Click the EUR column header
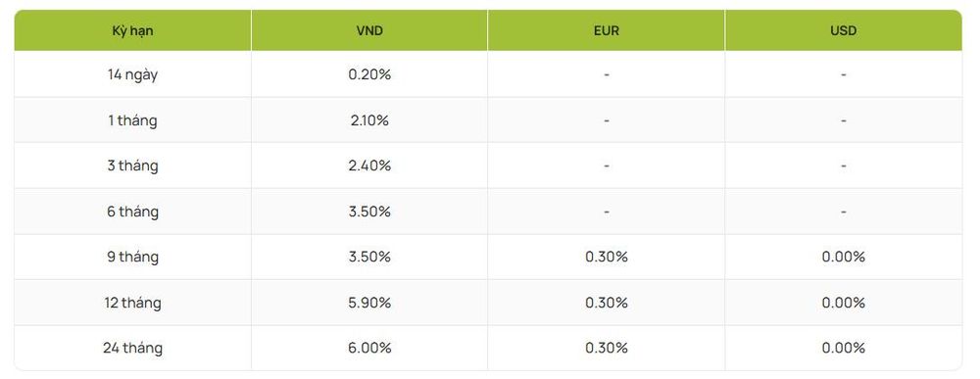980x379 pixels. (x=607, y=30)
